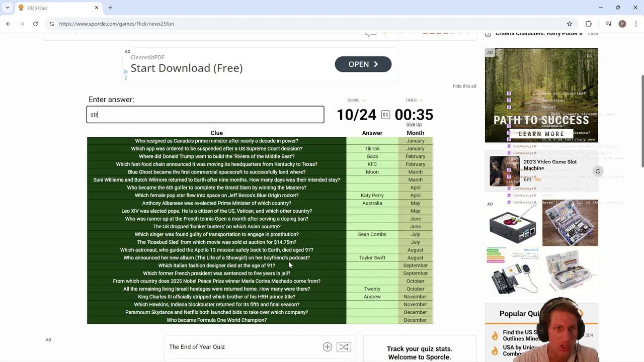Screen dimensions: 644x362
Task: Click the shuffle random quiz icon
Action: pyautogui.click(x=344, y=347)
